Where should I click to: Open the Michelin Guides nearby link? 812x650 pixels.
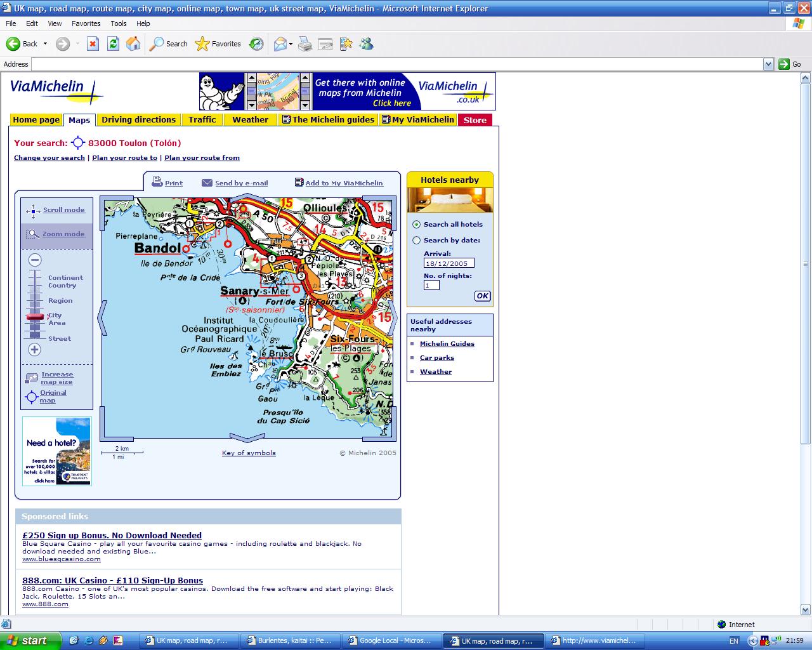(447, 344)
